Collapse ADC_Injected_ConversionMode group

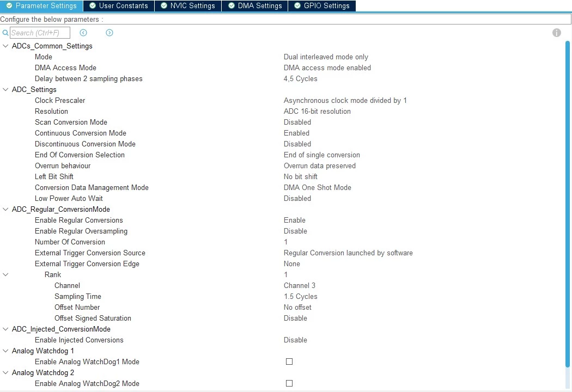pyautogui.click(x=5, y=329)
